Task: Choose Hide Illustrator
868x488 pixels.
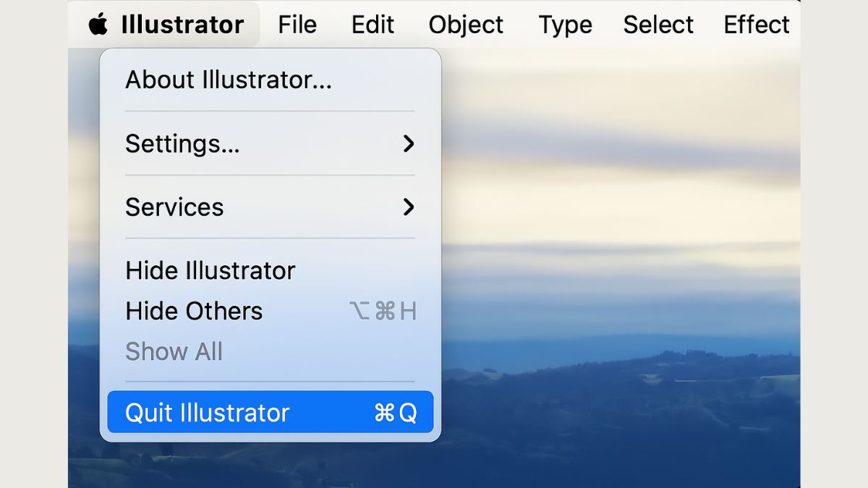Action: [x=271, y=270]
